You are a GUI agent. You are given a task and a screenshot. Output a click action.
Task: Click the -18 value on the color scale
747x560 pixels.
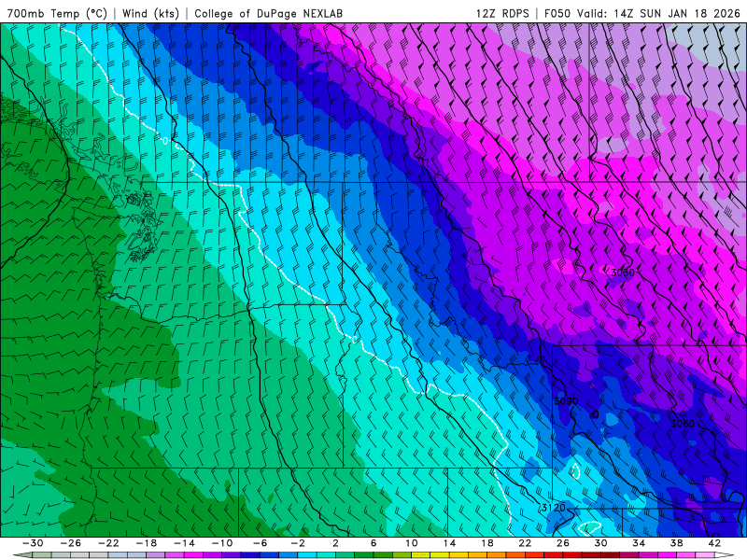pos(147,543)
